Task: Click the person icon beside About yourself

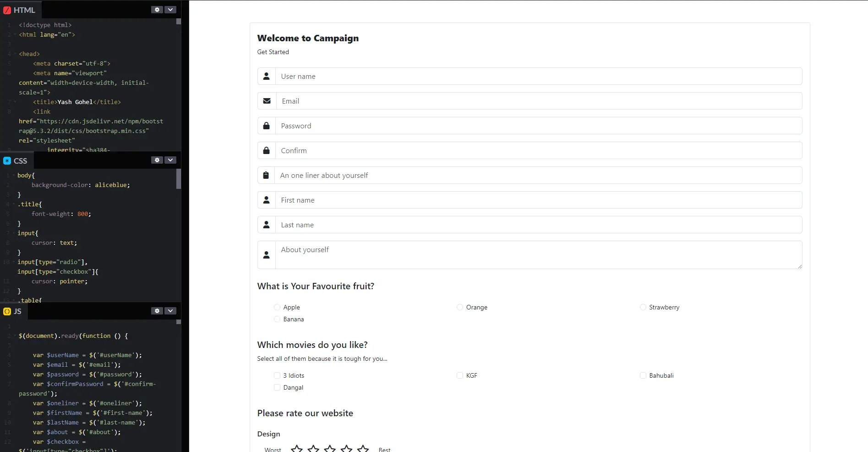Action: (266, 255)
